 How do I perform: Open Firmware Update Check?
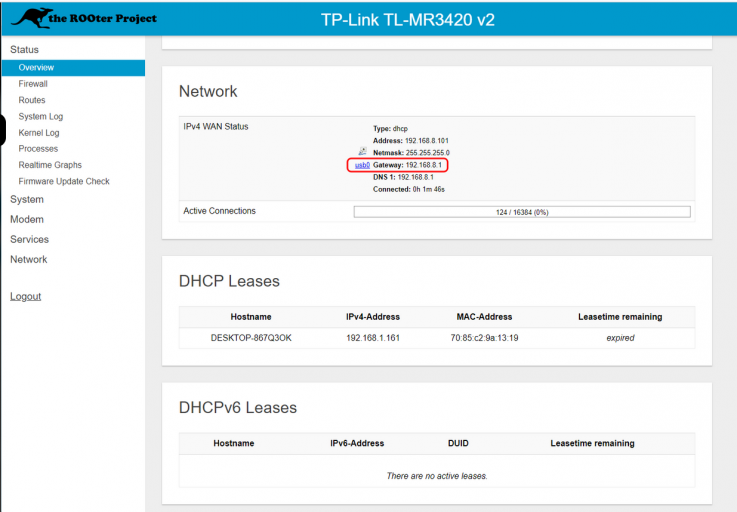64,181
